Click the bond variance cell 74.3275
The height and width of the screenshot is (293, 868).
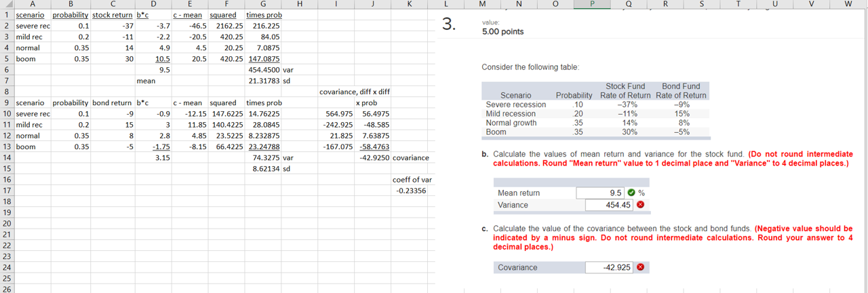coord(264,157)
